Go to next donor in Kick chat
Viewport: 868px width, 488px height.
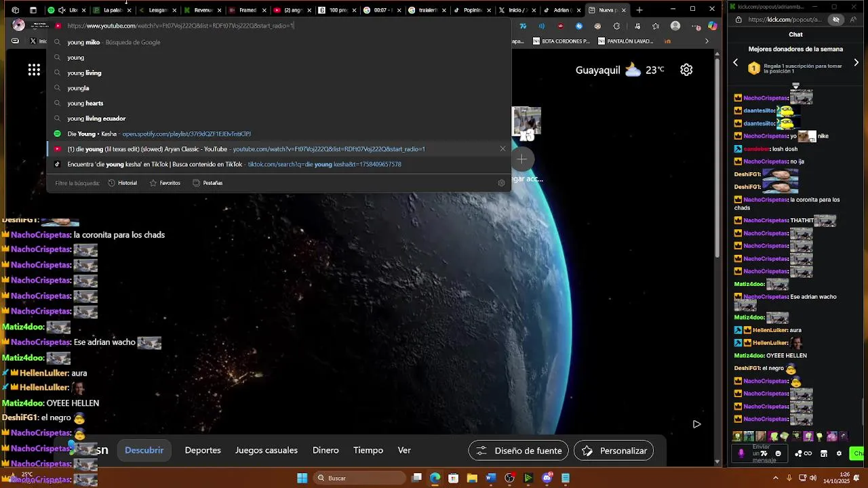tap(856, 62)
